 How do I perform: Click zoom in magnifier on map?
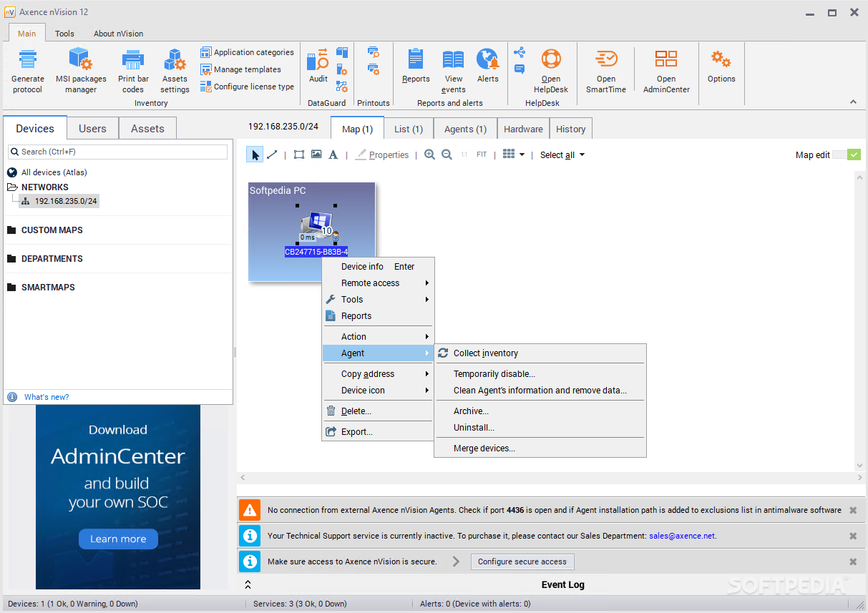pos(429,155)
